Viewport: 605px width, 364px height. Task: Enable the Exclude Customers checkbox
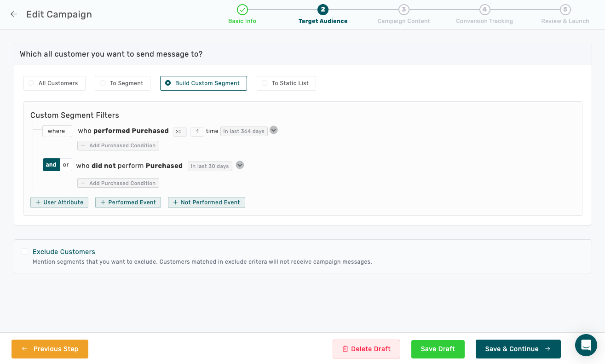point(25,252)
